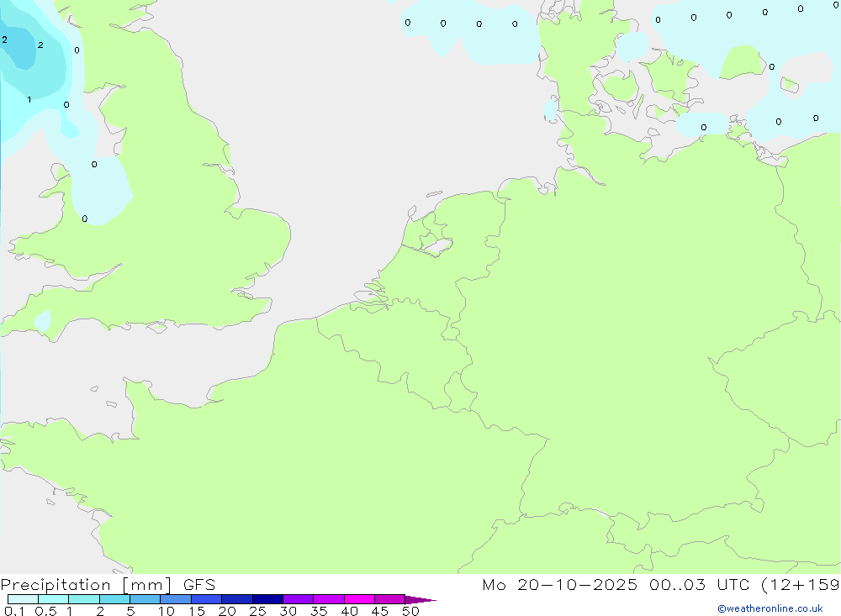Select the 0.5–1 mm legend swatch
Viewport: 841px width, 616px height.
pos(54,599)
